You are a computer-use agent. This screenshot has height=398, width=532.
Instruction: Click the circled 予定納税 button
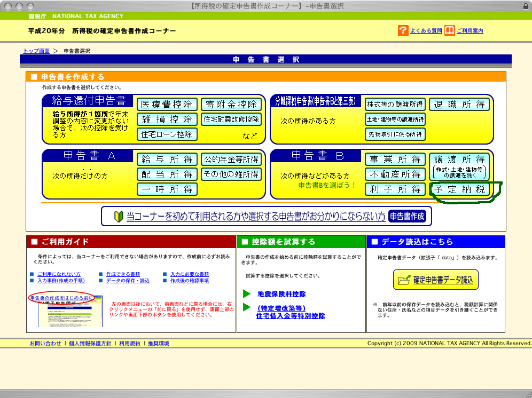click(x=459, y=189)
